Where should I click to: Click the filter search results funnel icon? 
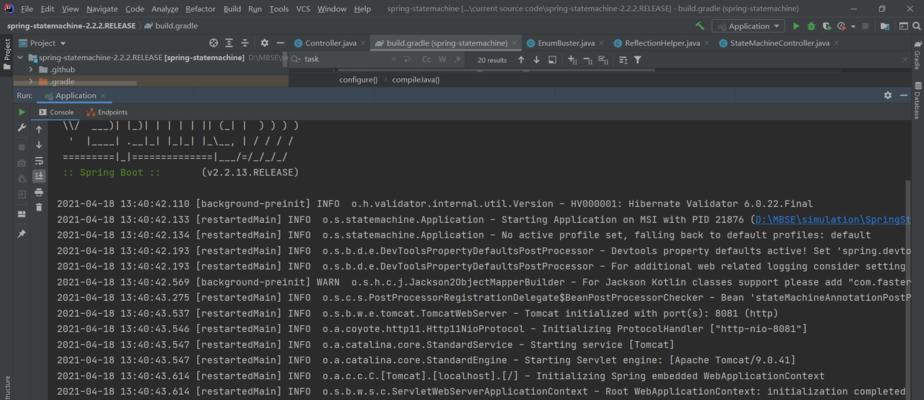[637, 59]
